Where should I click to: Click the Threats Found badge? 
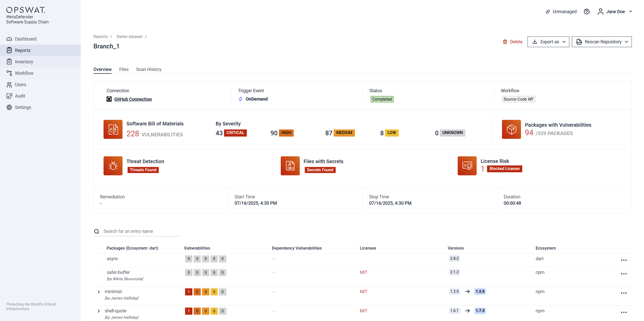click(x=143, y=170)
